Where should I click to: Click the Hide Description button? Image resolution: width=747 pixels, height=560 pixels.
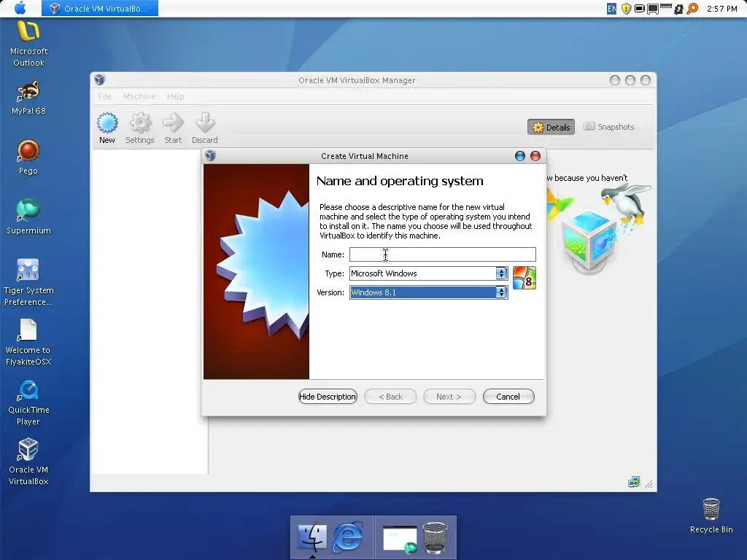328,397
